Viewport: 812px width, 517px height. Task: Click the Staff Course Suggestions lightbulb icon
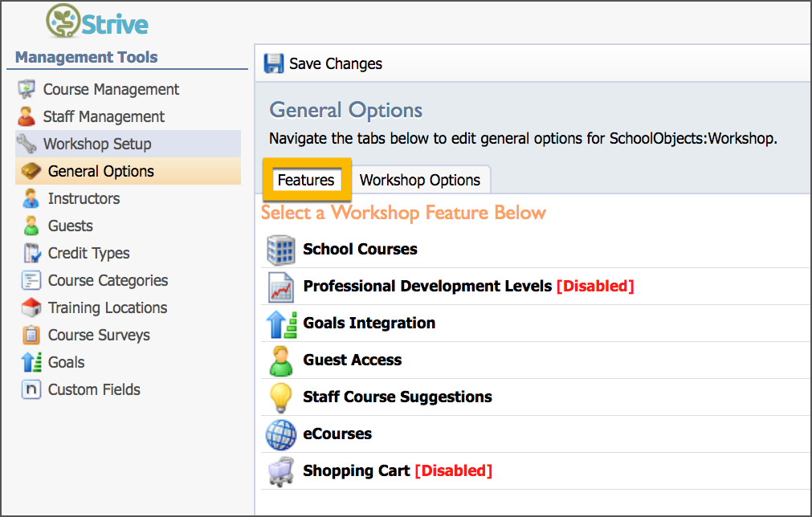tap(281, 397)
